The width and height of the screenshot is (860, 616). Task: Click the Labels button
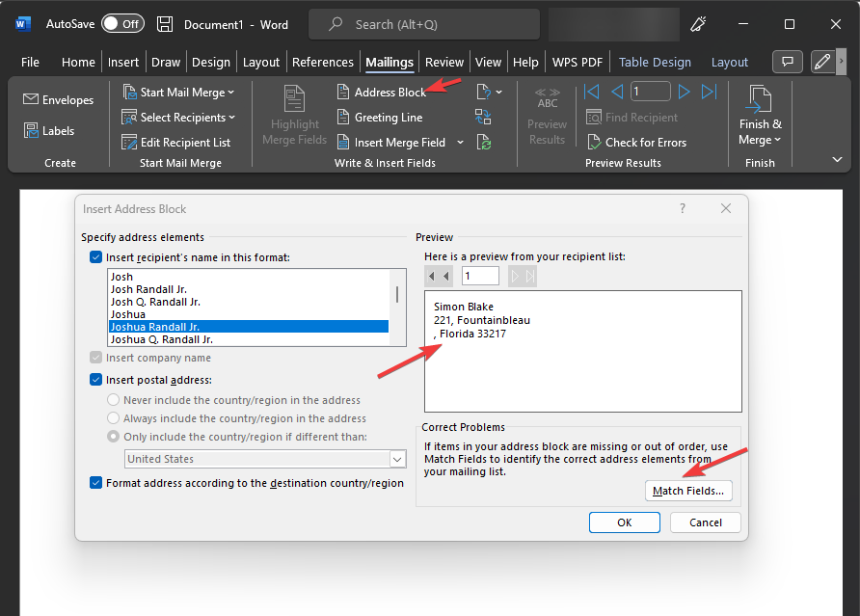point(49,130)
